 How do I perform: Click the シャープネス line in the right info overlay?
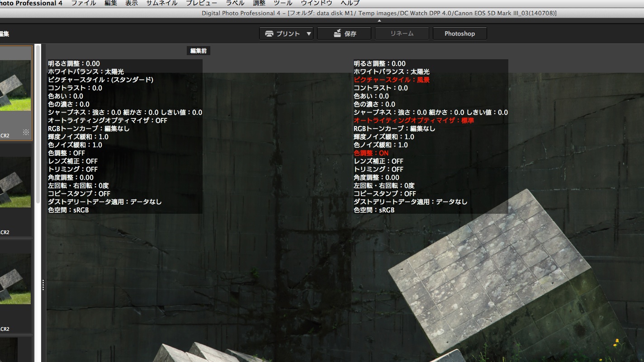[x=431, y=112]
